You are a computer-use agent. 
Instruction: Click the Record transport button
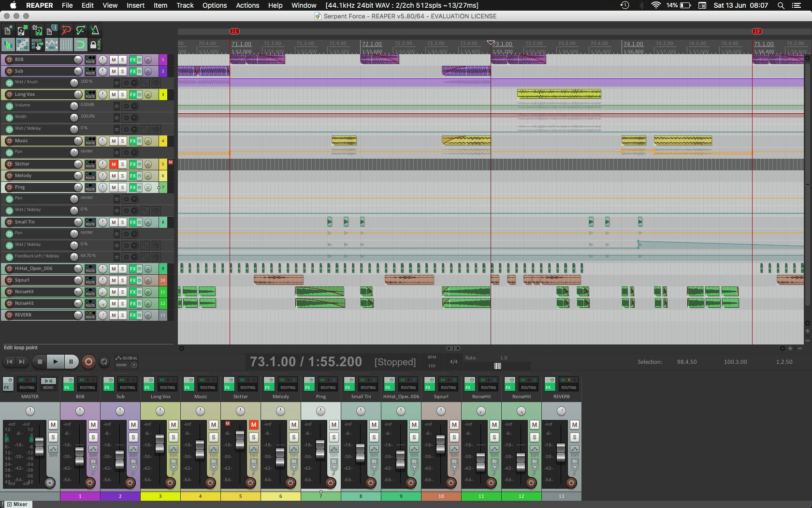click(88, 361)
